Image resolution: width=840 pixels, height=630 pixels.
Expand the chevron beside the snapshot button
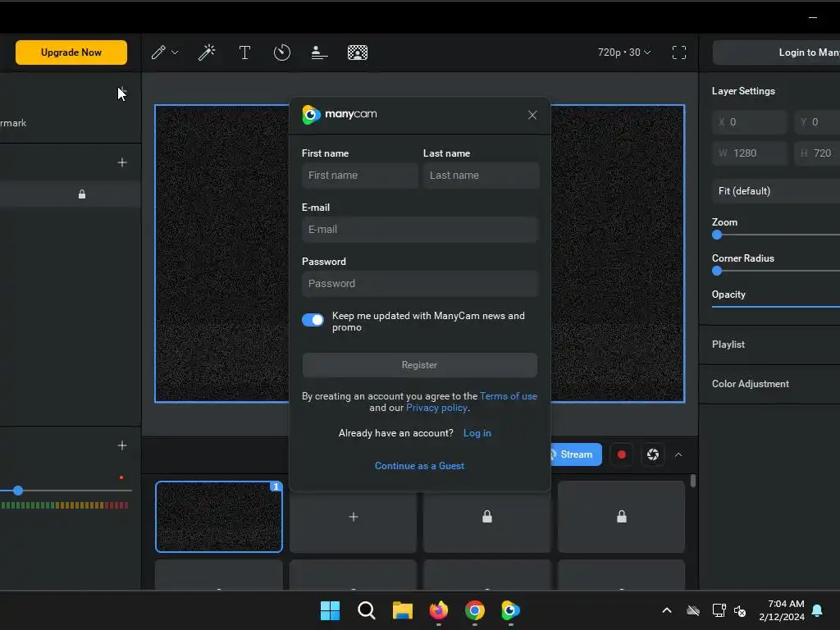pyautogui.click(x=678, y=454)
